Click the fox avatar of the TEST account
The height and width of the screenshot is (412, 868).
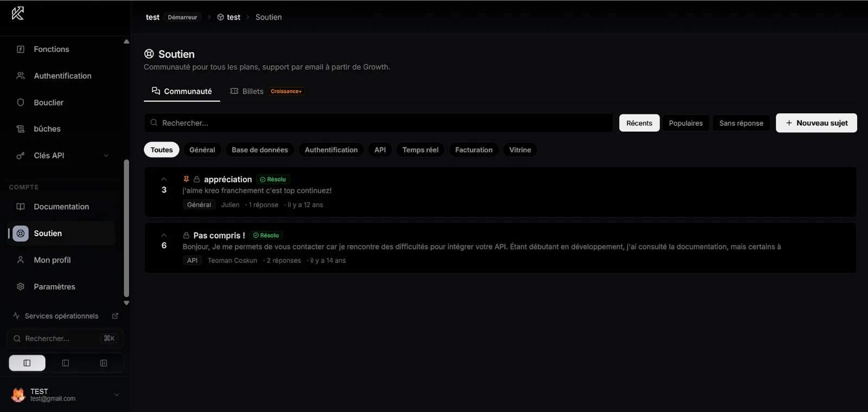18,395
